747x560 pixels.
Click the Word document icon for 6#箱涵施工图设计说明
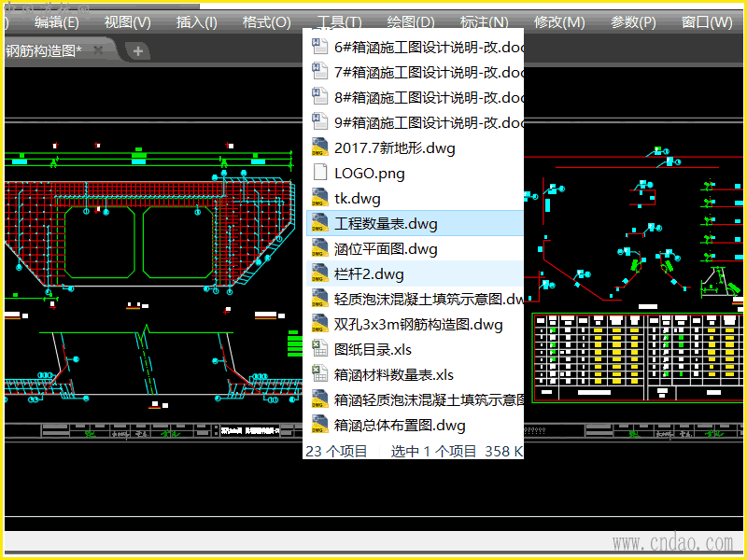(319, 47)
